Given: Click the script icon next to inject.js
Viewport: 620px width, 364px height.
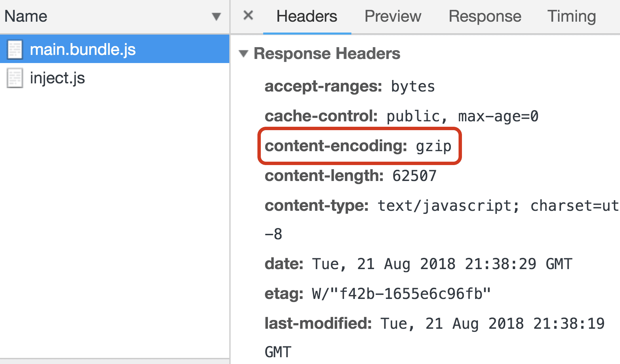Looking at the screenshot, I should click(14, 78).
